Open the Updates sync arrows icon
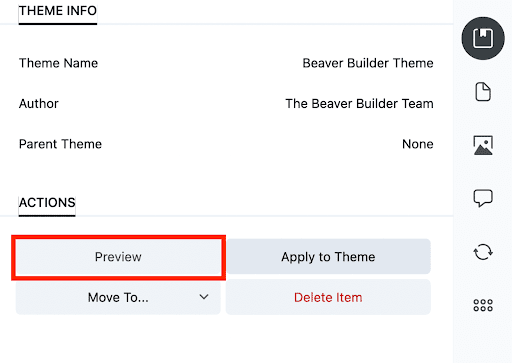 coord(483,252)
